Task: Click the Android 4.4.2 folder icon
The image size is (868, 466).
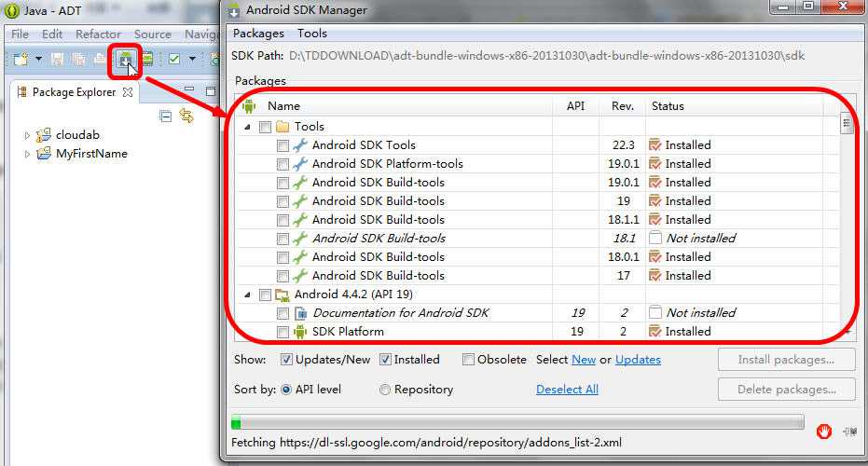Action: 282,295
